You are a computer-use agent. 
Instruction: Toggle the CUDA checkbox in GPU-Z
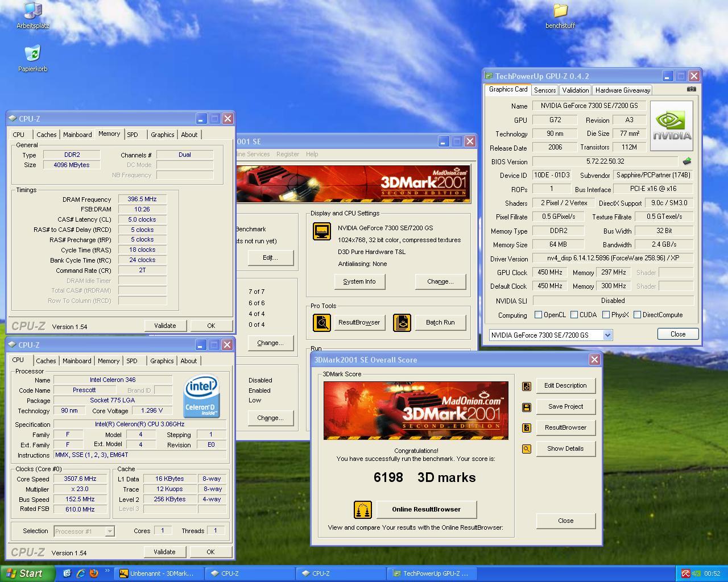pos(574,315)
